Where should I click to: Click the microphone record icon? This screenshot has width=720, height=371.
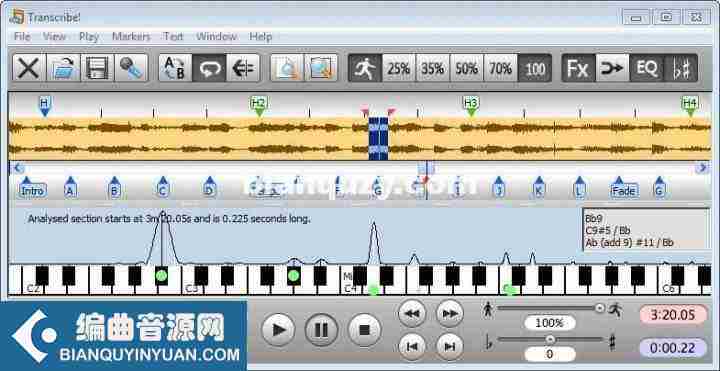coord(131,68)
